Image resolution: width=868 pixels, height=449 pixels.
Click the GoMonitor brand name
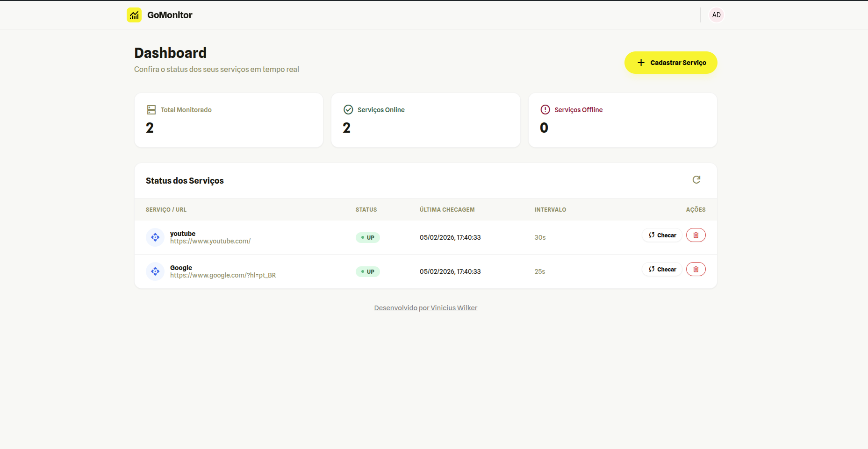click(170, 15)
